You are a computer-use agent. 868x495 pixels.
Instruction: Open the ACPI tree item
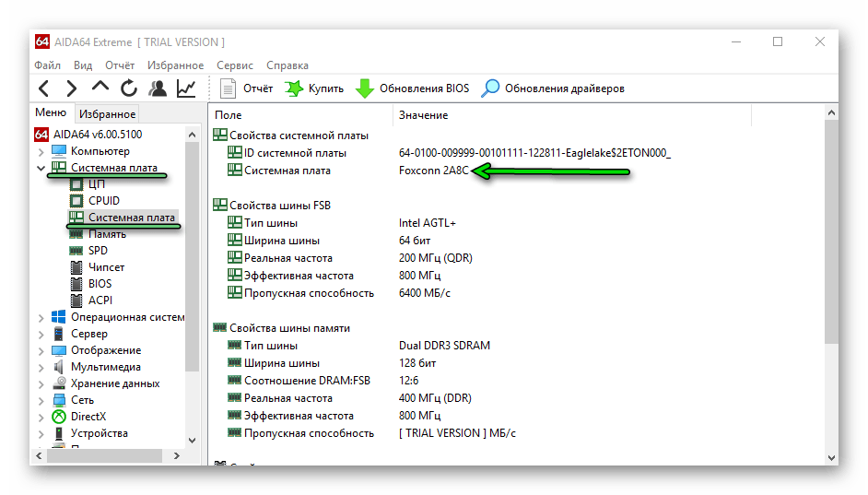pyautogui.click(x=100, y=301)
